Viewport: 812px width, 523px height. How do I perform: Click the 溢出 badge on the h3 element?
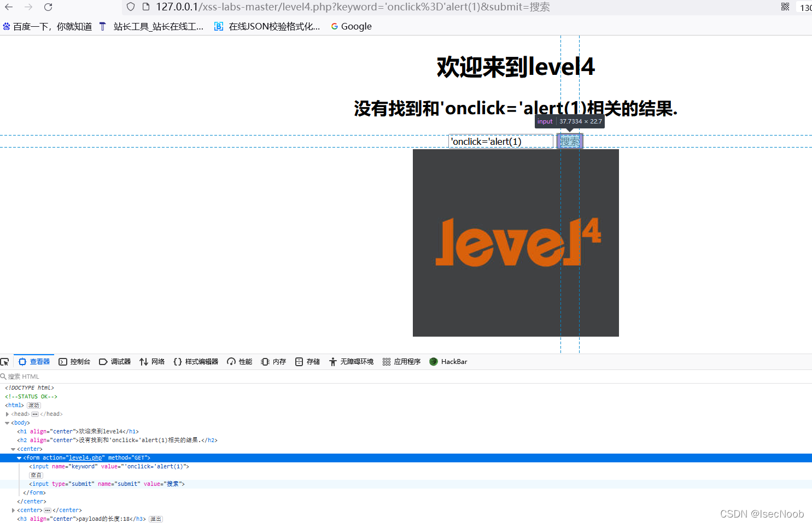155,519
